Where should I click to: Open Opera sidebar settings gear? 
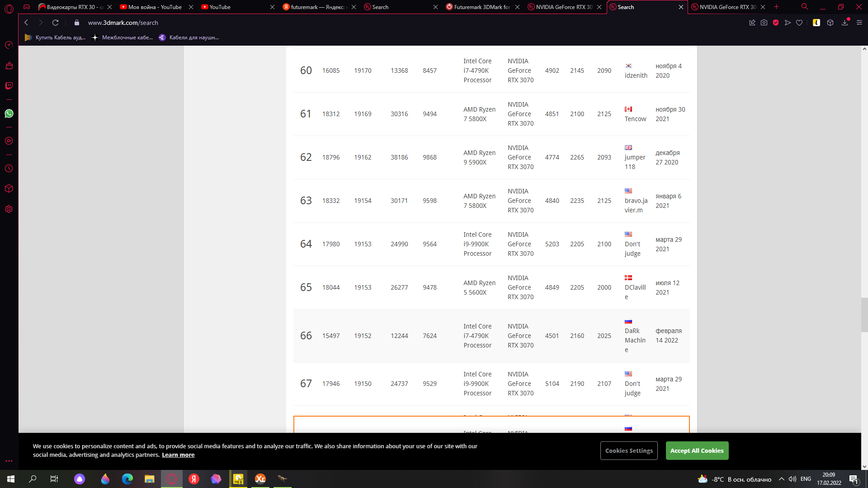click(x=9, y=209)
